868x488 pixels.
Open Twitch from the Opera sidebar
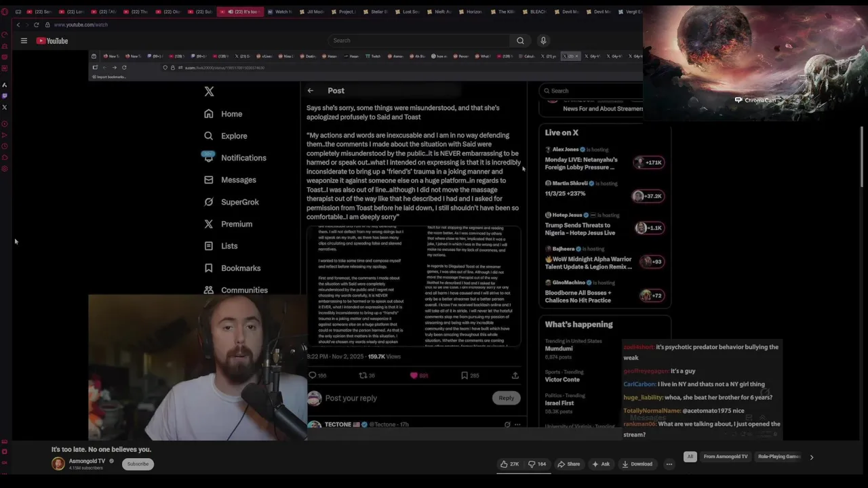click(x=5, y=96)
